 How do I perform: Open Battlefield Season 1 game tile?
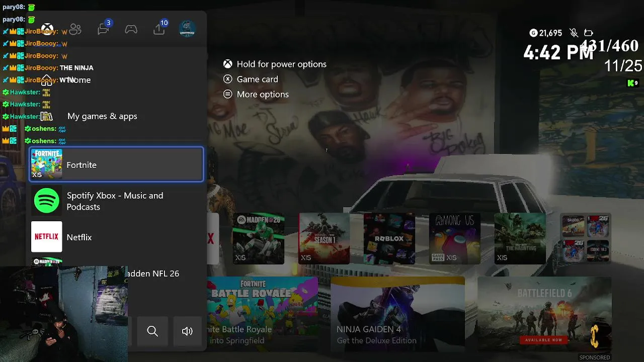pos(324,238)
